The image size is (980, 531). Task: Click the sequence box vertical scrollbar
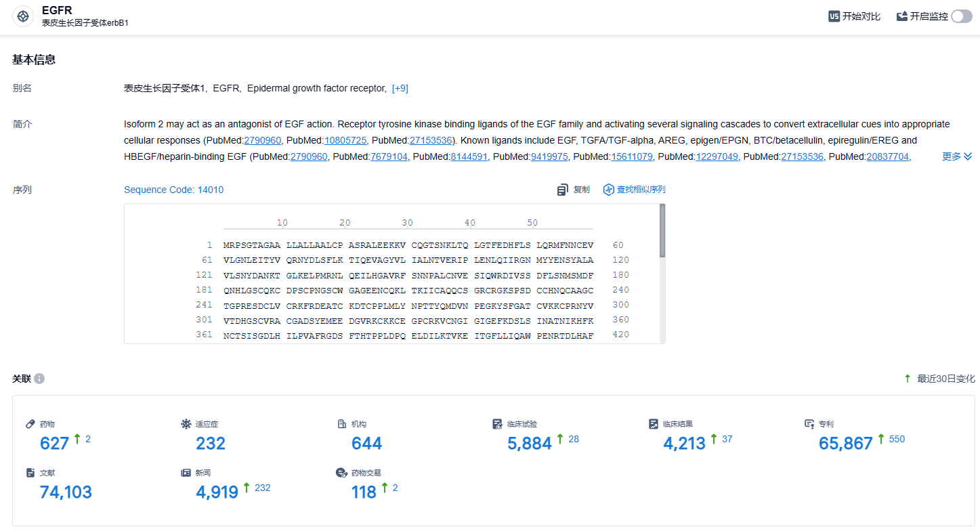(662, 230)
